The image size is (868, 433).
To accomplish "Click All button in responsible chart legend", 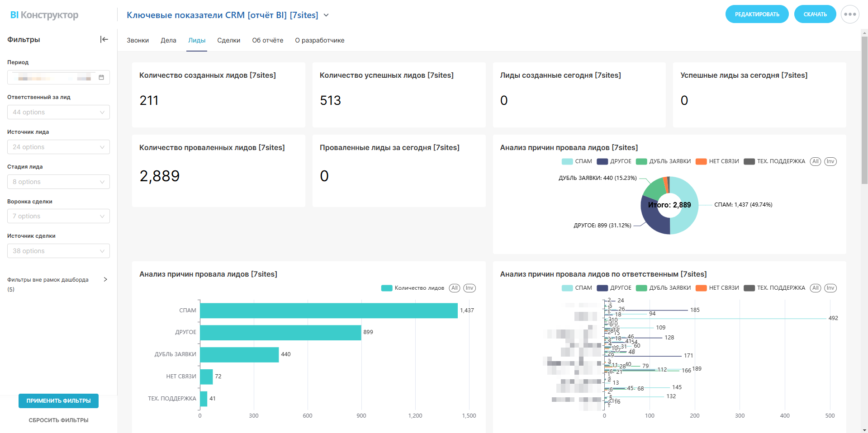I will coord(815,288).
